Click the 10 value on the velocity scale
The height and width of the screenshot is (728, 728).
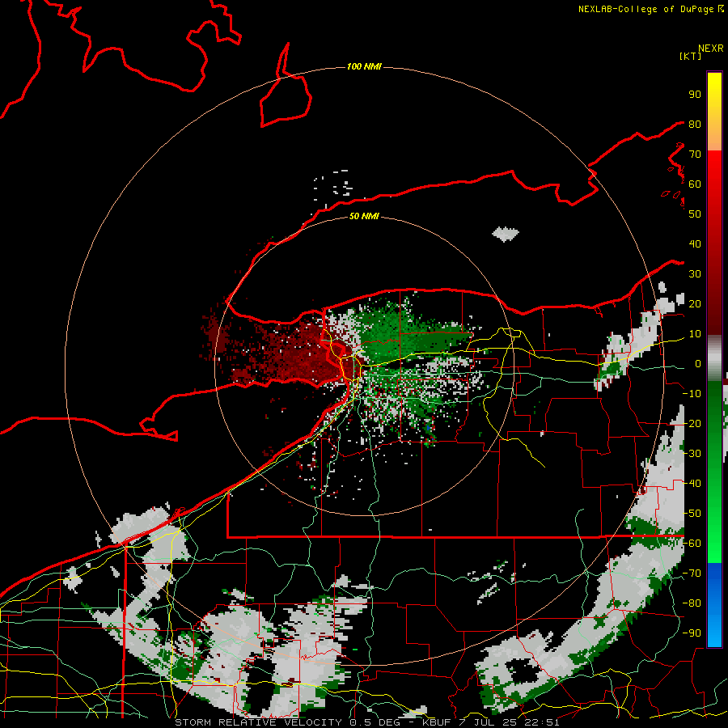pos(695,334)
